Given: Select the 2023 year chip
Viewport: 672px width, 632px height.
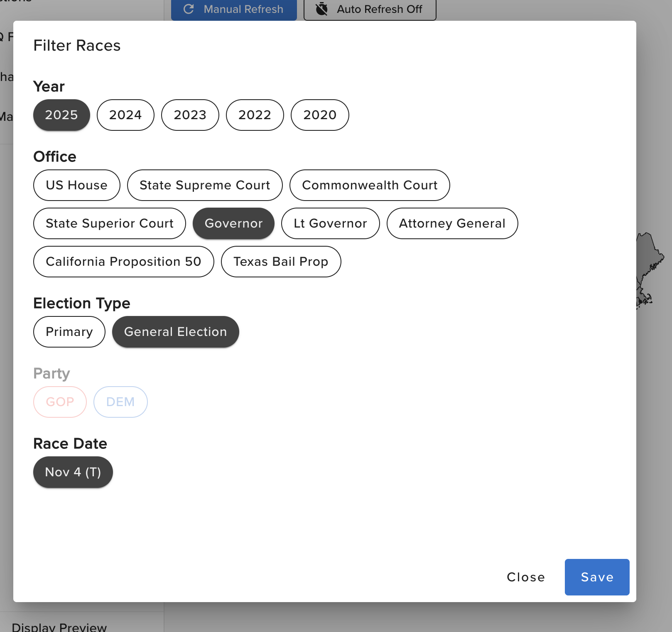Looking at the screenshot, I should point(190,115).
